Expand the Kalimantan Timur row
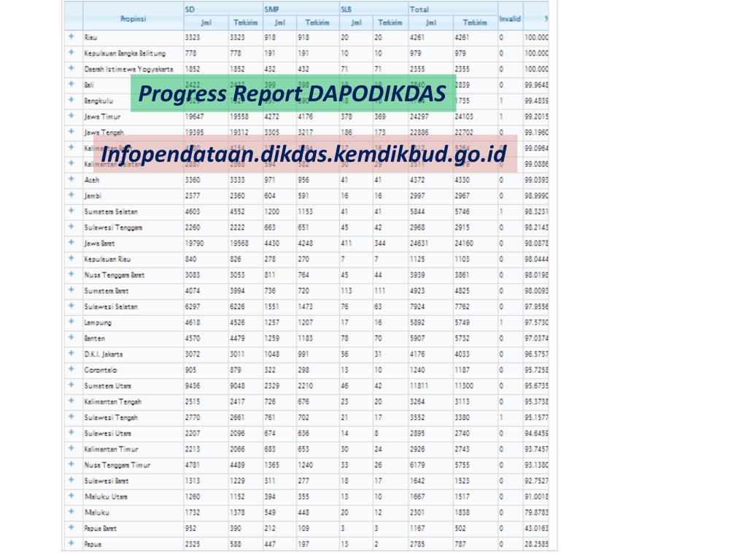 (x=71, y=448)
